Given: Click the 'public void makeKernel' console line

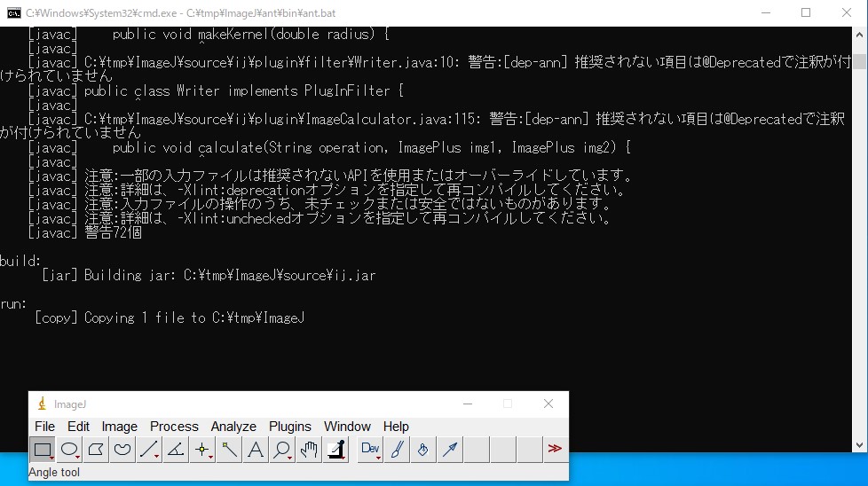Looking at the screenshot, I should click(209, 35).
